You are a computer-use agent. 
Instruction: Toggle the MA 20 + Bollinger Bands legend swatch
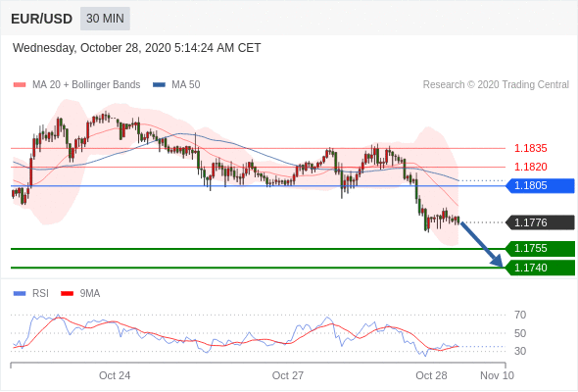click(20, 85)
